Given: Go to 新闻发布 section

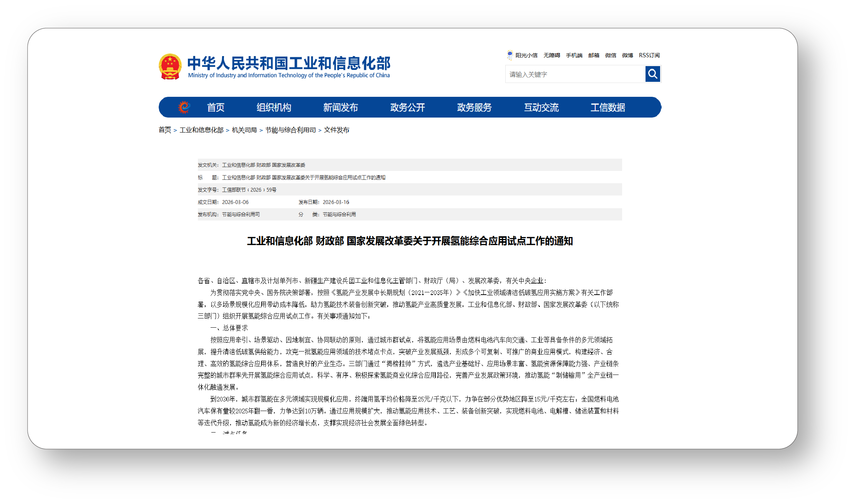Looking at the screenshot, I should tap(340, 108).
